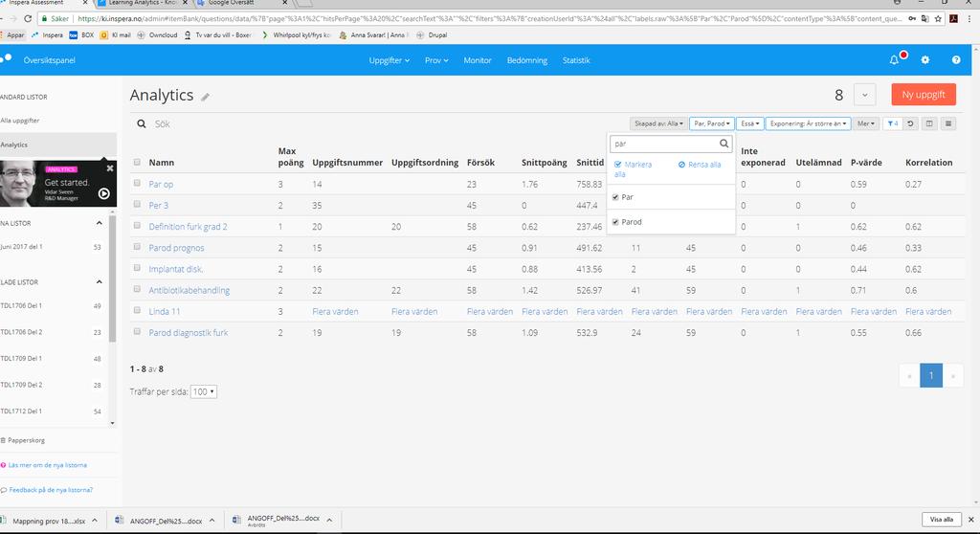Check the box for Implantat disk row
This screenshot has height=534, width=980.
(137, 268)
